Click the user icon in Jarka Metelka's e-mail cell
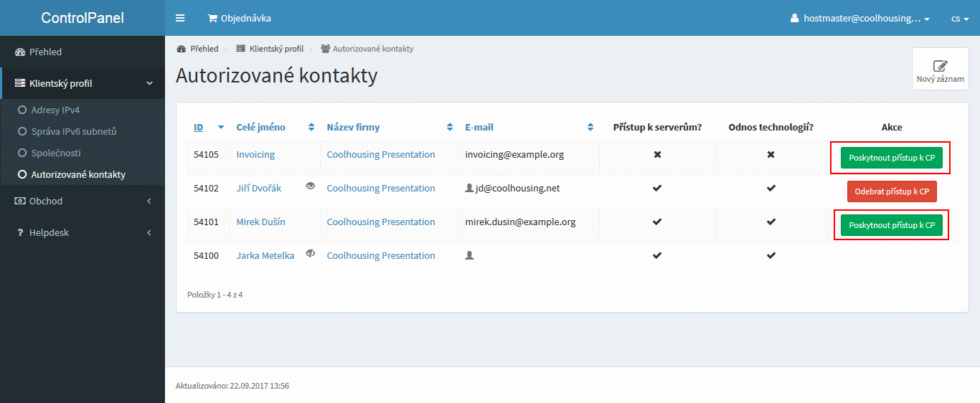This screenshot has height=403, width=980. [x=469, y=255]
